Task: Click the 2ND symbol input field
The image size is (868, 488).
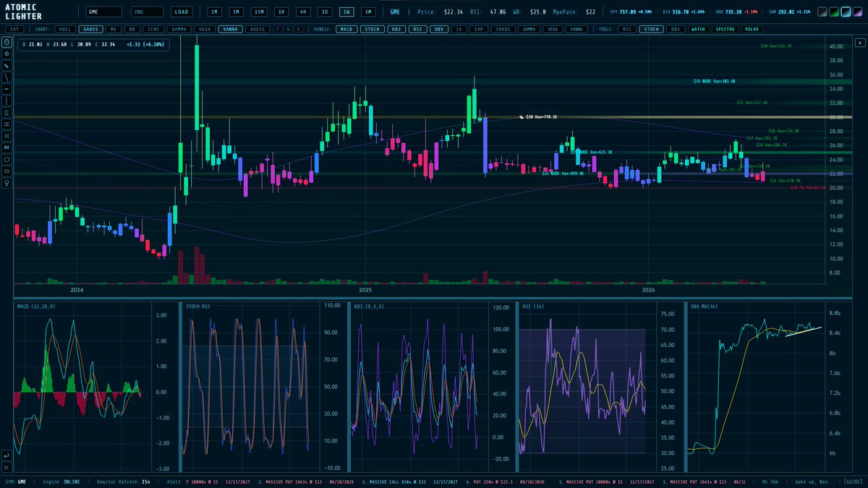Action: (147, 12)
